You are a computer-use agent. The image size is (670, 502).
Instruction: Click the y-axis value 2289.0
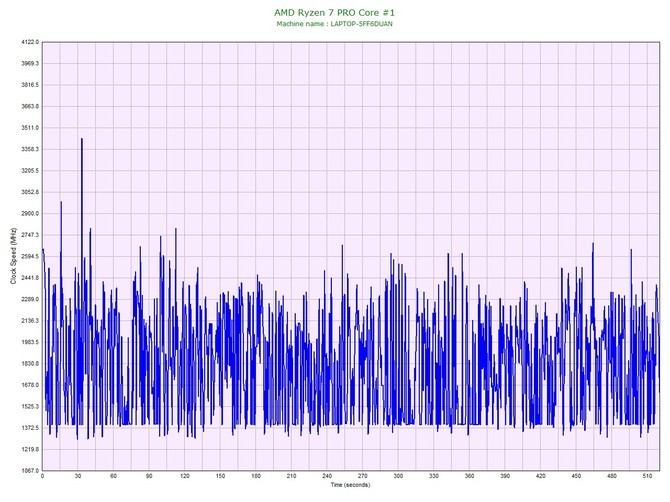(x=30, y=299)
